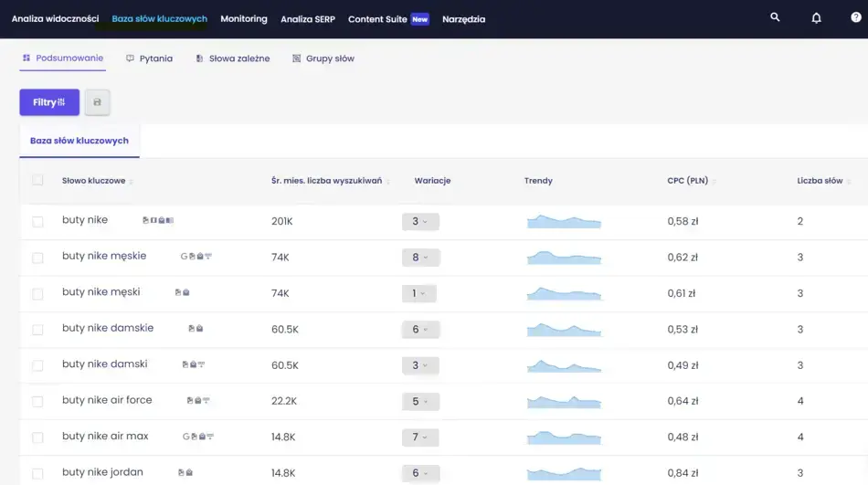This screenshot has height=485, width=868.
Task: Click sort icon next to CPC (PLN)
Action: (x=715, y=182)
